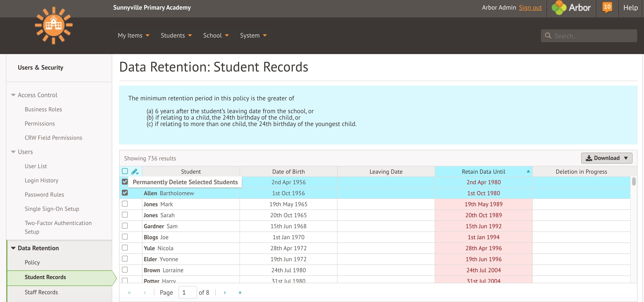Open student Jones Mark
644x302 pixels.
click(x=158, y=204)
